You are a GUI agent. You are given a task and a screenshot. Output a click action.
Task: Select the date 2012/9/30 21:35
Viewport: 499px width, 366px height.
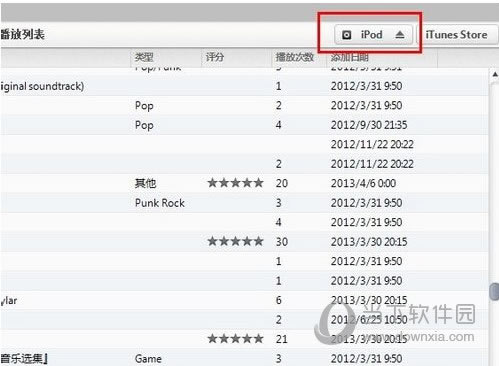369,125
